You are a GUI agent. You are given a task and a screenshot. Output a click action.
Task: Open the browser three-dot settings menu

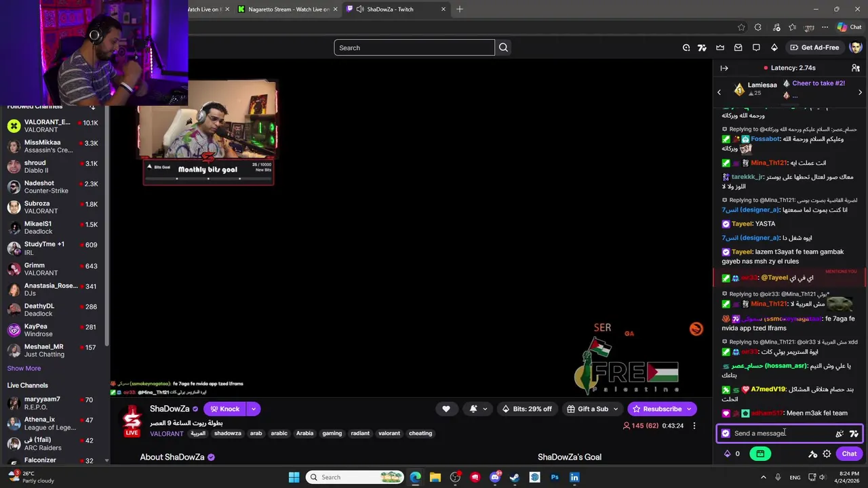(x=825, y=27)
